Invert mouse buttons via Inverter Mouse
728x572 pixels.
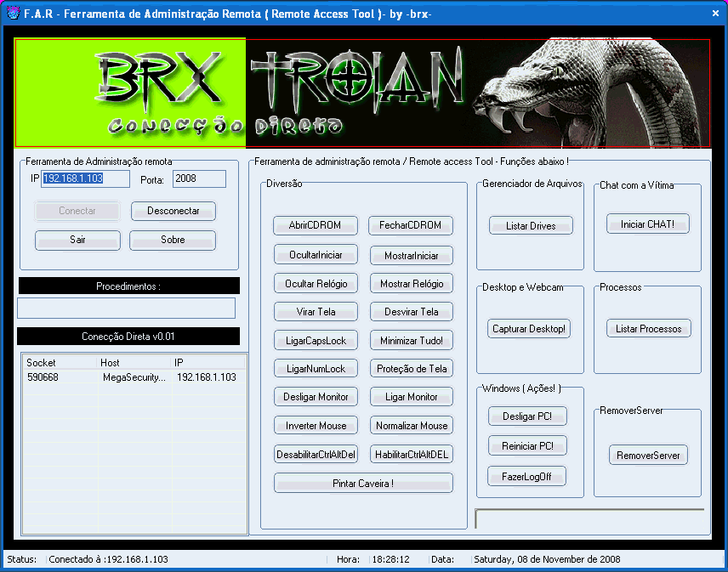click(x=316, y=424)
